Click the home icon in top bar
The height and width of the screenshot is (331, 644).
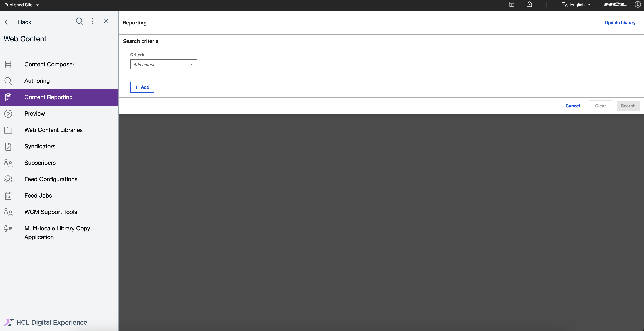click(x=529, y=5)
